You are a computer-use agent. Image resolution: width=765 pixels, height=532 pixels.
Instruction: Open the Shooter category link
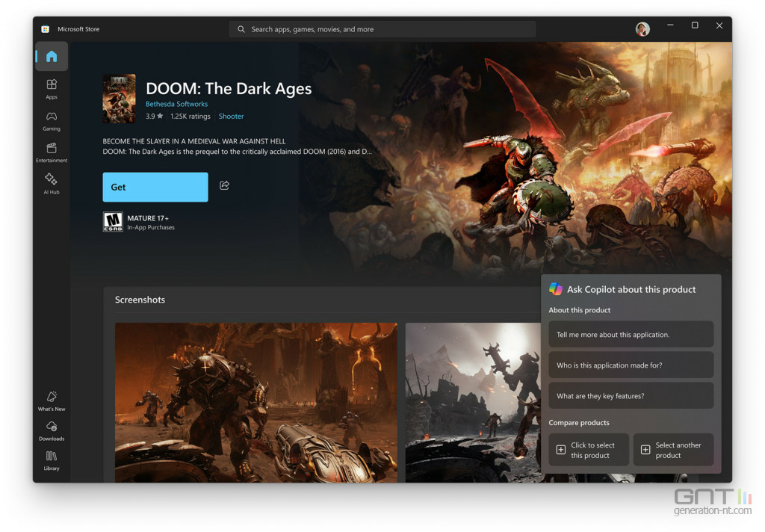pyautogui.click(x=231, y=116)
